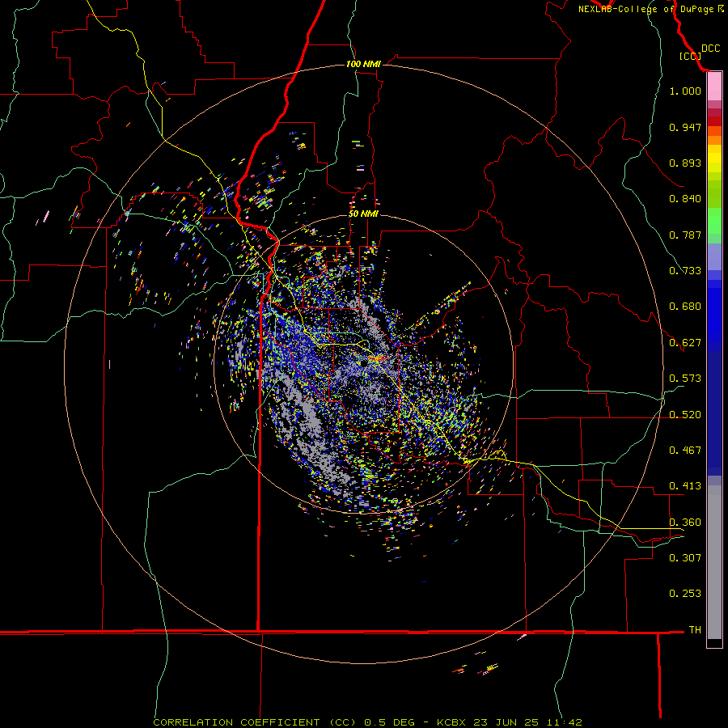
Task: Click the black radar site dot at center
Action: (x=363, y=362)
